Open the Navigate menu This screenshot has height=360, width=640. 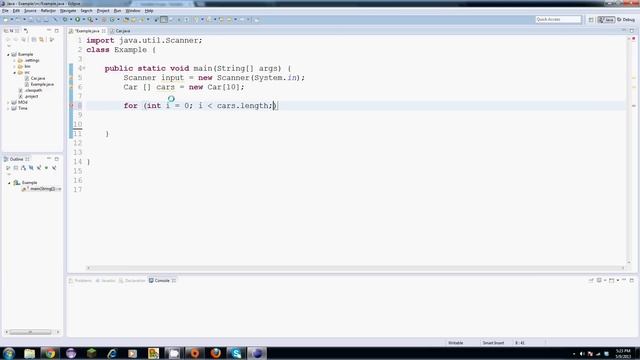[68, 11]
